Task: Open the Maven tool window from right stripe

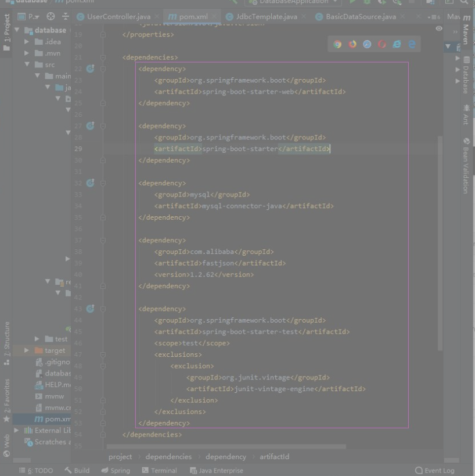Action: (x=466, y=29)
